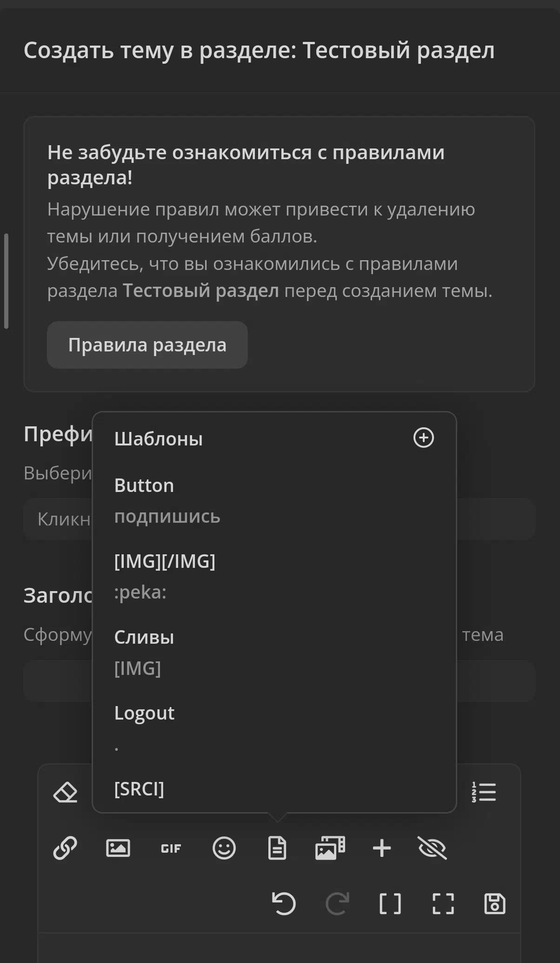The height and width of the screenshot is (963, 560).
Task: Open the image gallery upload icon
Action: click(330, 848)
